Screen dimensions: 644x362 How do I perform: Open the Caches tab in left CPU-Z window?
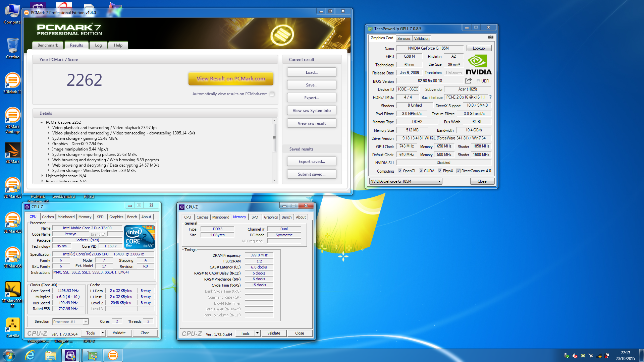[x=48, y=217]
